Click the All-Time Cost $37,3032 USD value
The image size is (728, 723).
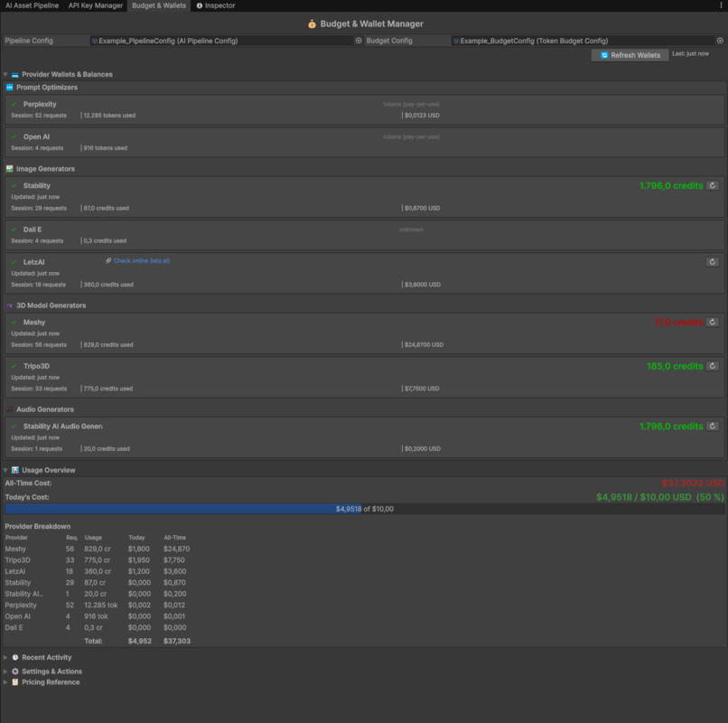(x=693, y=484)
